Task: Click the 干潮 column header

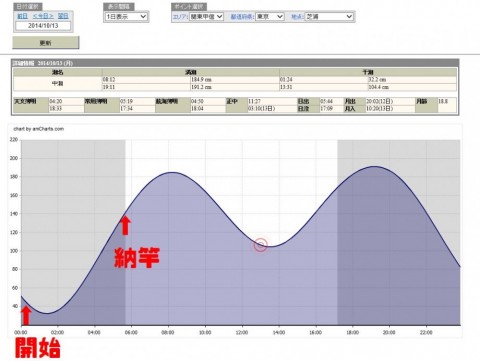Action: point(368,72)
